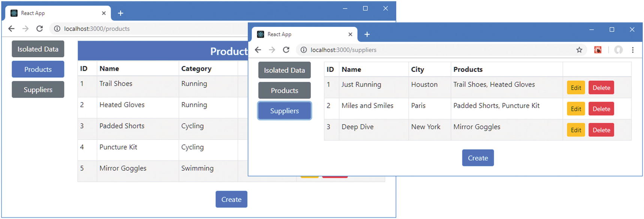The image size is (644, 219).
Task: Select Suppliers in the back window sidebar
Action: click(38, 90)
